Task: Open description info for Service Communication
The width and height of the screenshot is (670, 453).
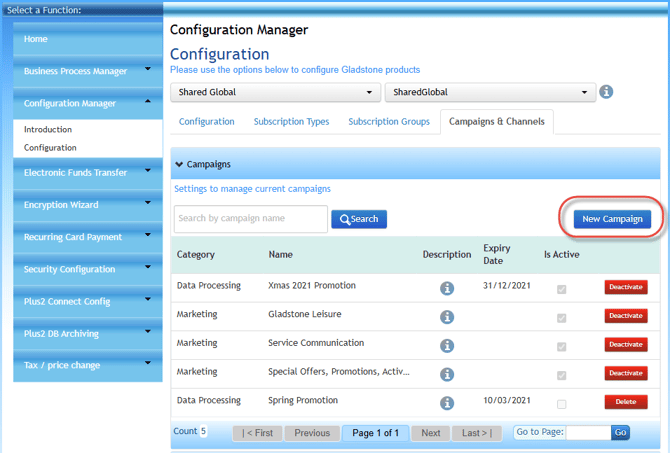Action: [447, 345]
